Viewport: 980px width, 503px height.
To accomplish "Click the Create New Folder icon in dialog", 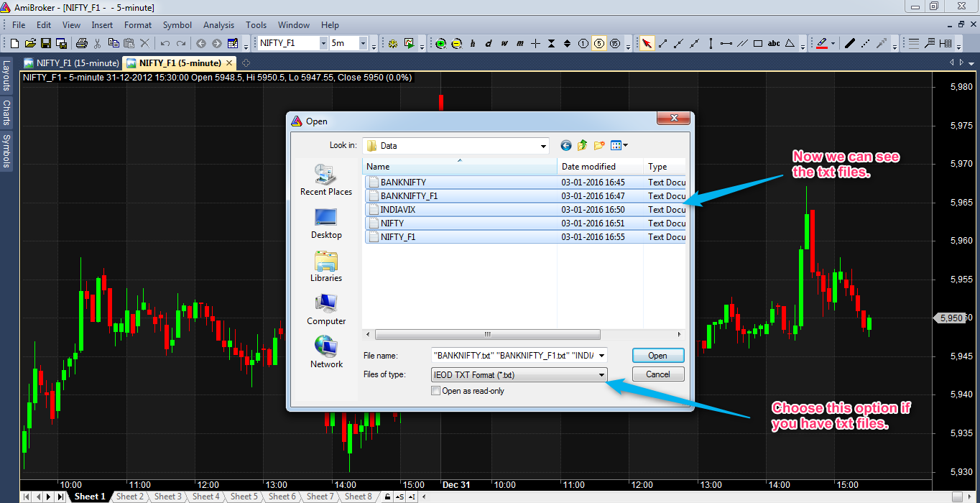I will (x=599, y=145).
